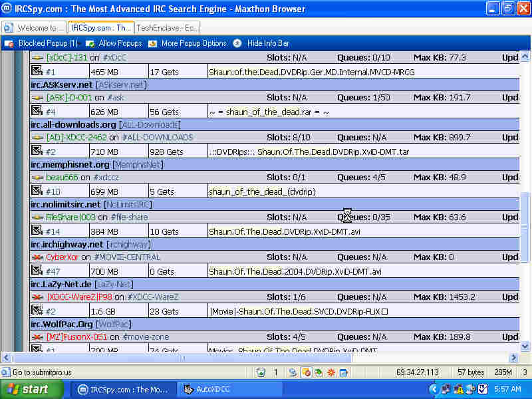Click the red offline icon beside |XDCC-WareZ|F98
The width and height of the screenshot is (532, 399).
37,297
